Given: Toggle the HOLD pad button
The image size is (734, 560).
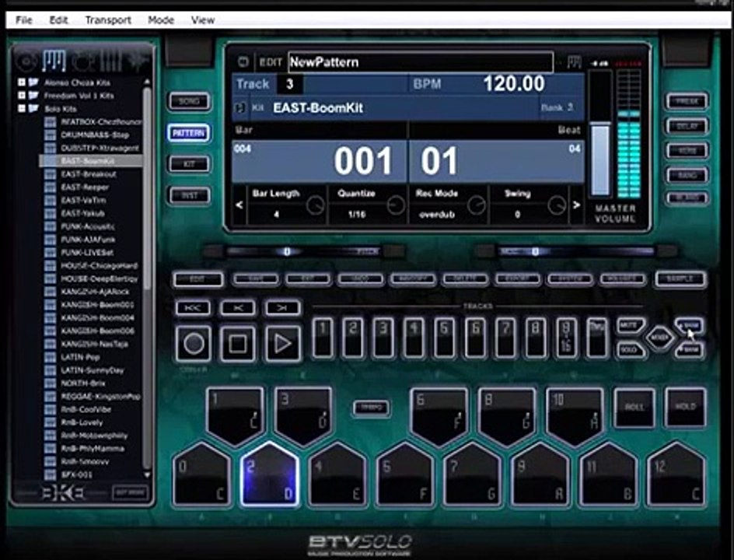Looking at the screenshot, I should pyautogui.click(x=685, y=408).
